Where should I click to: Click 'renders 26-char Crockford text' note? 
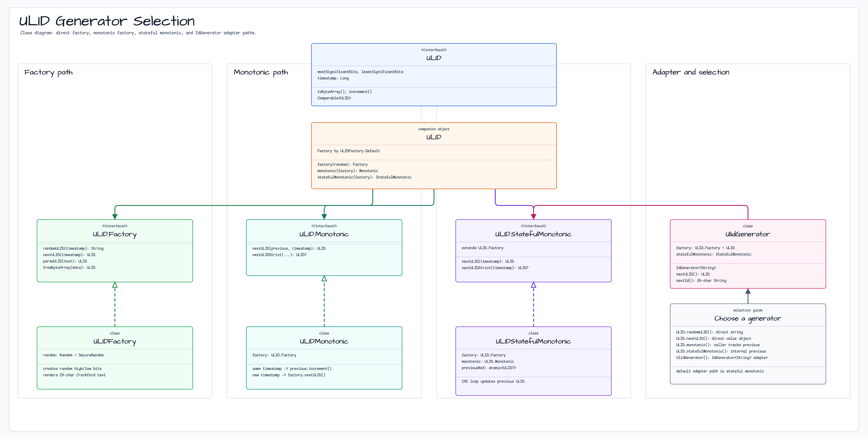74,375
